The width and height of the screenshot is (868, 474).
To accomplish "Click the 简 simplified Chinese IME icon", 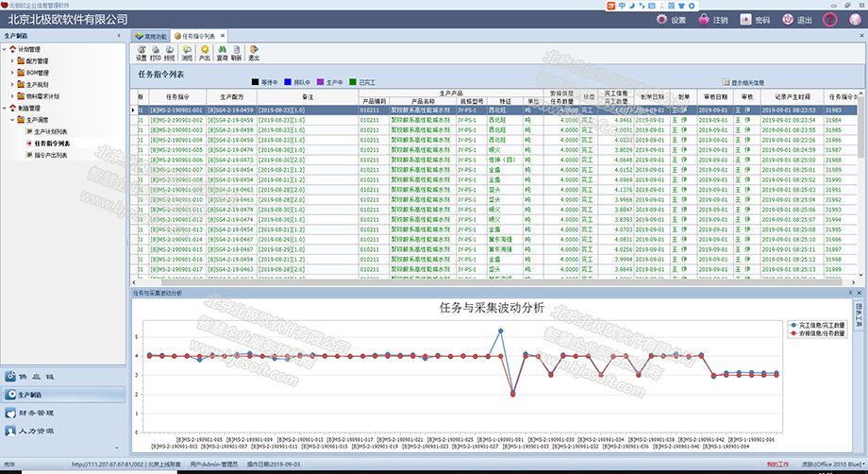I will 671,6.
